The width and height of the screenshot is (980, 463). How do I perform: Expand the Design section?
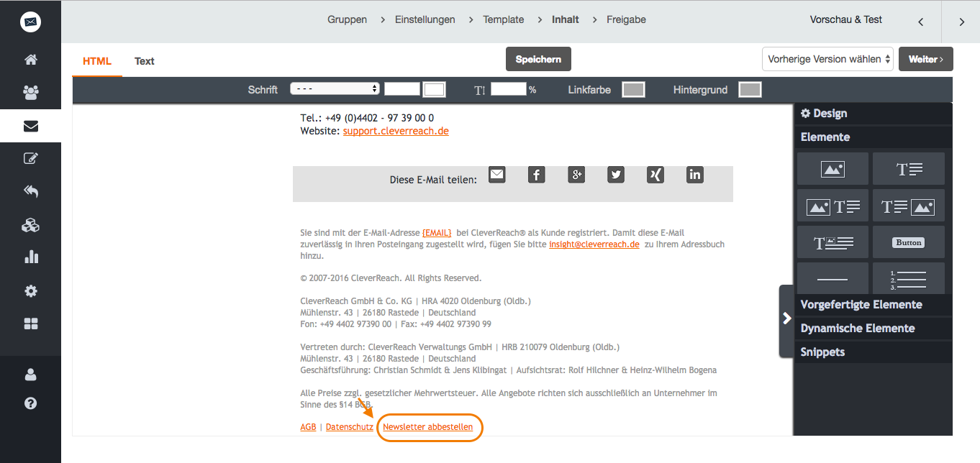873,114
